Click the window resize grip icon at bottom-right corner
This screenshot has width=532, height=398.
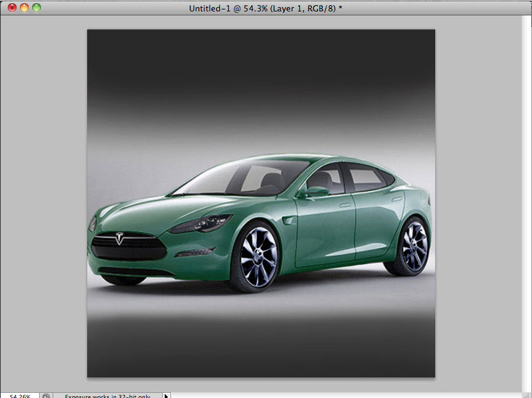pos(527,395)
